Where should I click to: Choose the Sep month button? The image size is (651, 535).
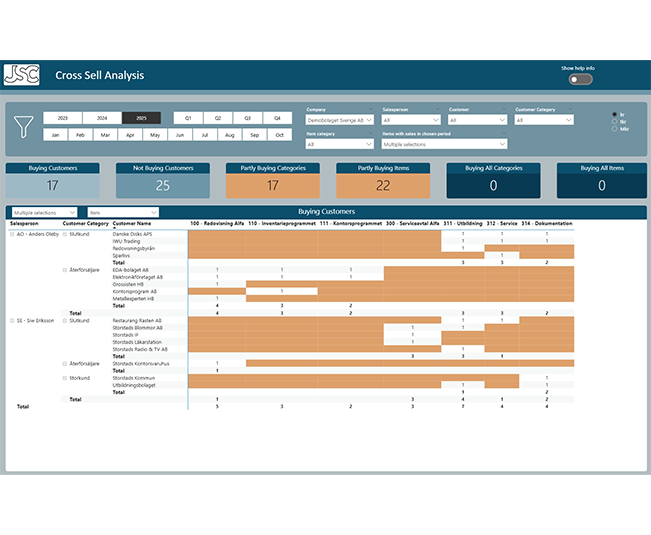click(x=255, y=135)
